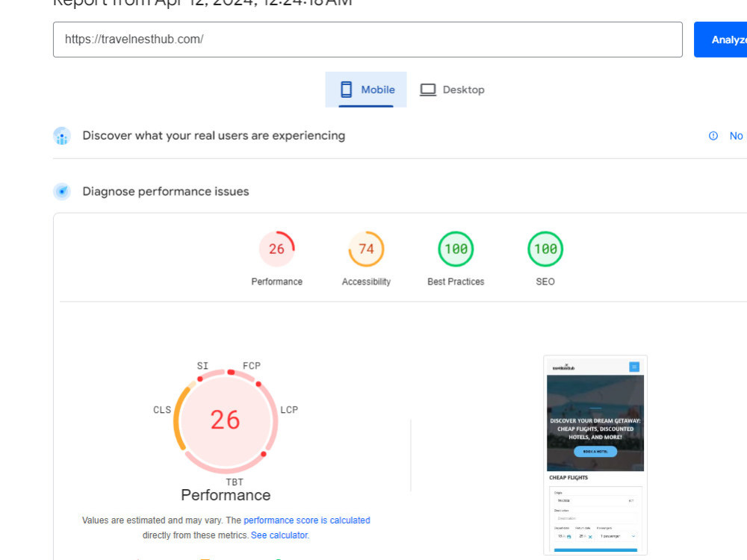Click the info icon beside No
Screen dimensions: 747x560
(713, 136)
